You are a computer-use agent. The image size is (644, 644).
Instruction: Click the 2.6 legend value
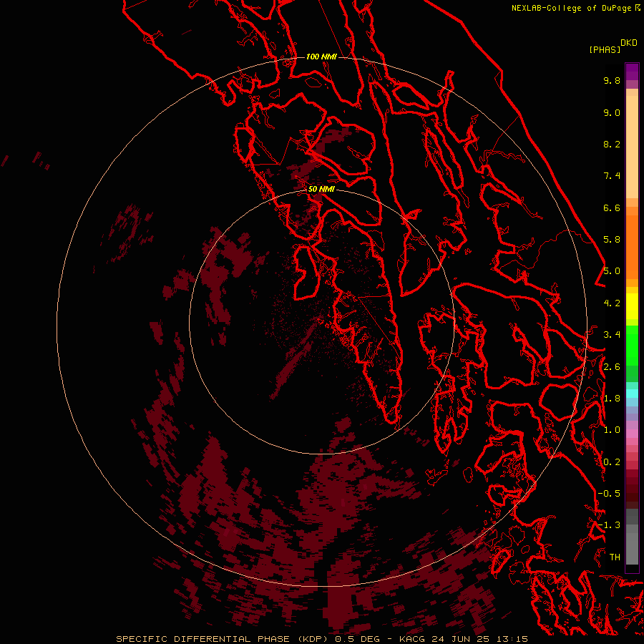(x=612, y=367)
